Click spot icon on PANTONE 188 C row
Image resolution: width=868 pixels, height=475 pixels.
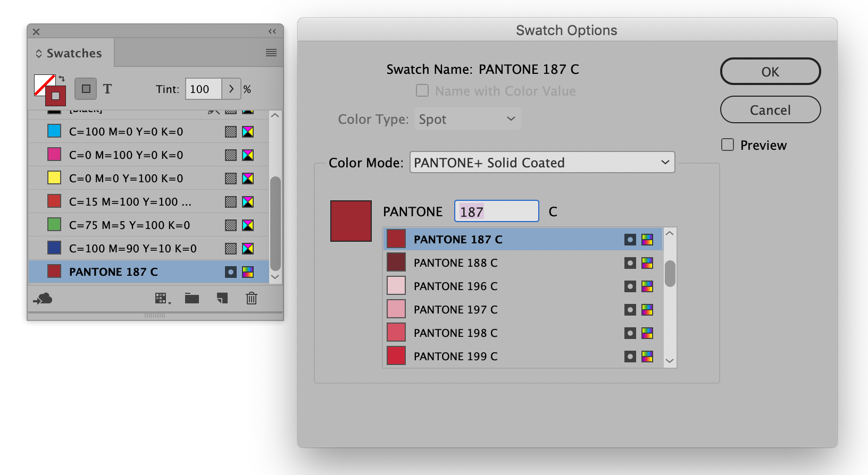click(x=630, y=263)
